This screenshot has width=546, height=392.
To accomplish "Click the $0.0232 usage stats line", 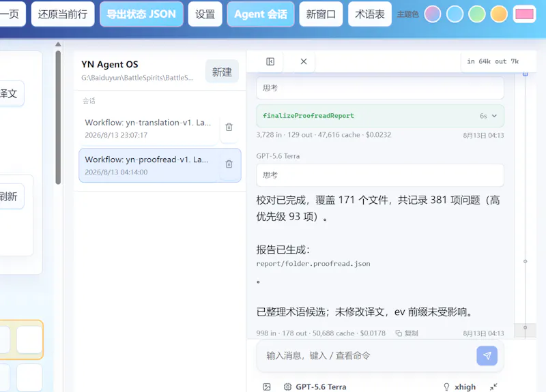I will (324, 135).
